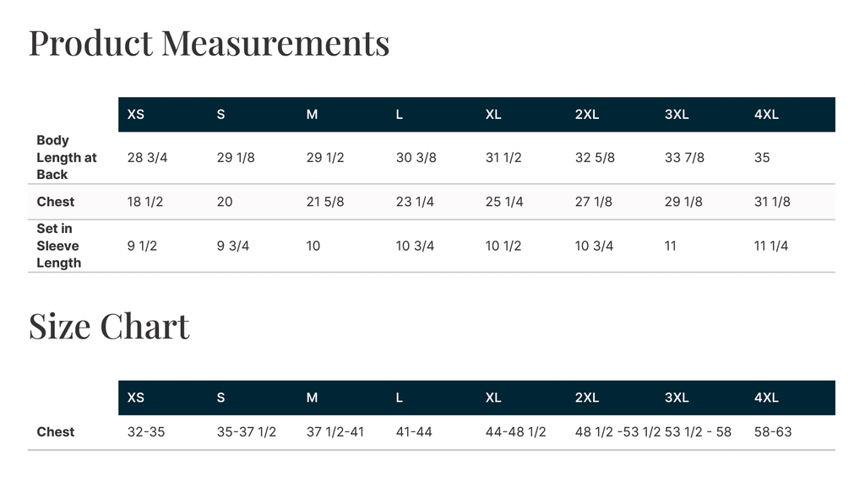
Task: Click the Body Length at Back row label
Action: 67,158
